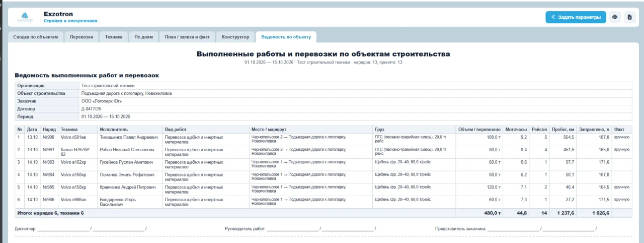Click the Exzotron logo
644x243 pixels.
25,18
